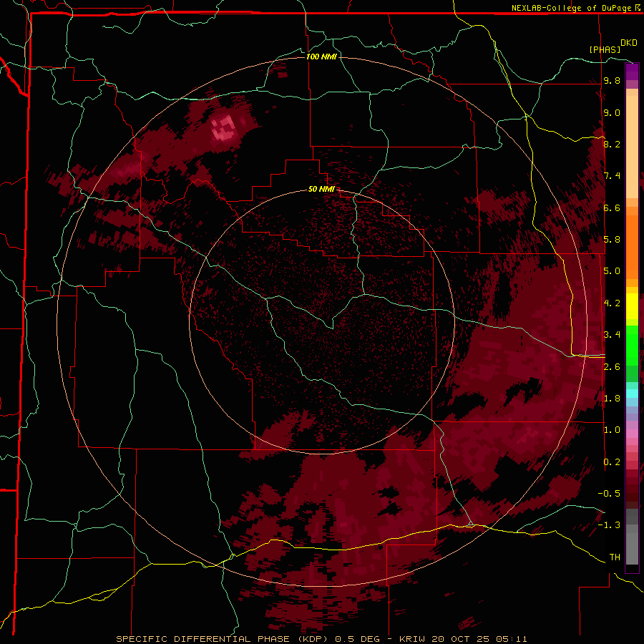
Task: Click the cyan segment of the color bar
Action: 632,394
